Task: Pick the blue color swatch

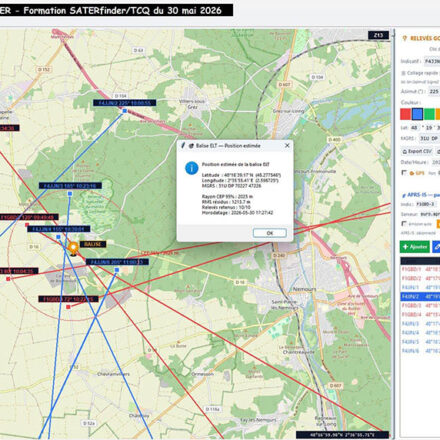Action: (417, 114)
